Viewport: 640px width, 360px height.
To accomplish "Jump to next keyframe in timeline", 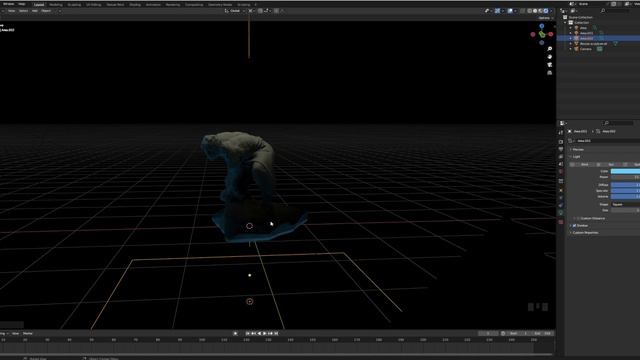I will pos(270,333).
